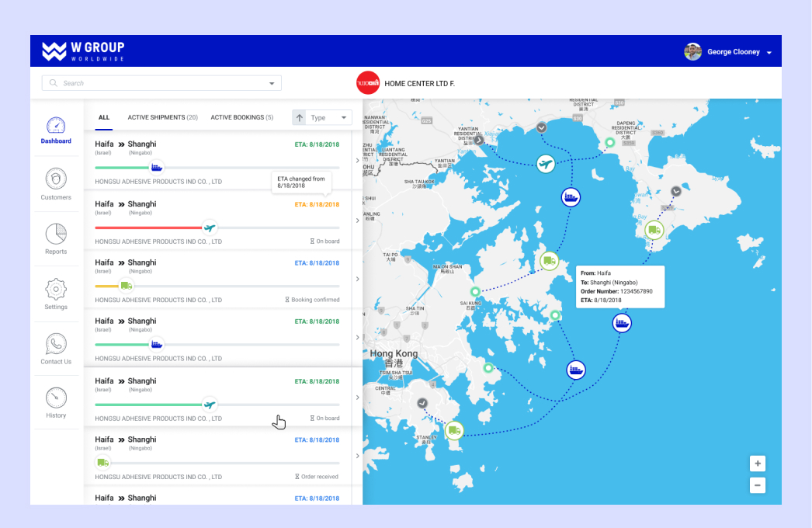Screen dimensions: 812x528
Task: Click the W Group Worldwide logo
Action: click(x=83, y=51)
